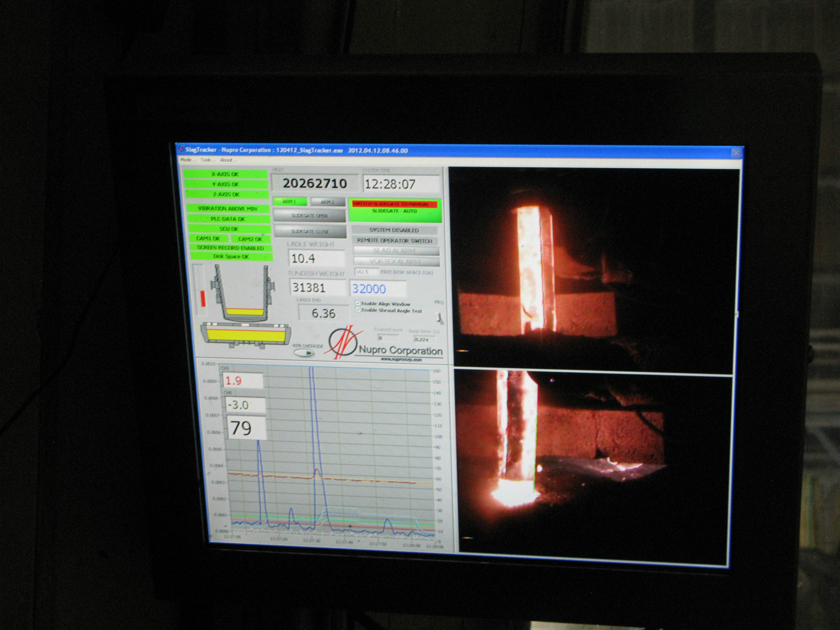840x630 pixels.
Task: Open the Tools menu
Action: click(x=207, y=160)
